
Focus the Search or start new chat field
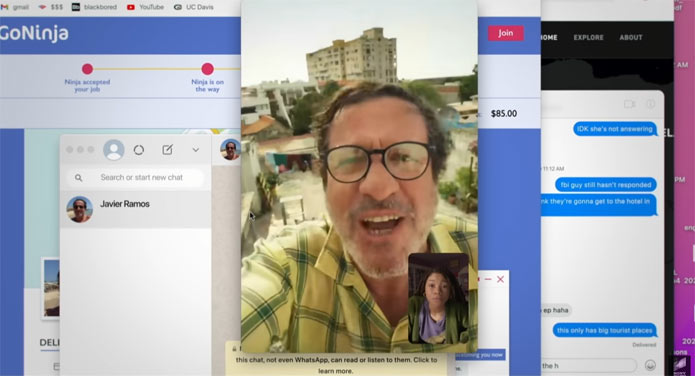click(x=136, y=177)
